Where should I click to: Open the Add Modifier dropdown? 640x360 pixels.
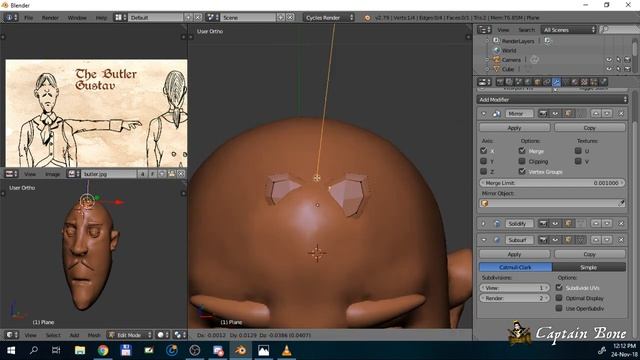tap(552, 100)
